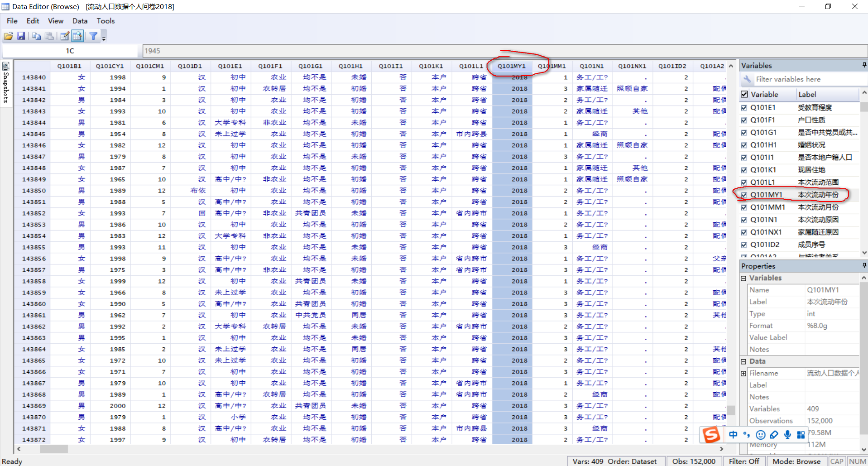Open the View menu
This screenshot has width=868, height=466.
point(56,21)
